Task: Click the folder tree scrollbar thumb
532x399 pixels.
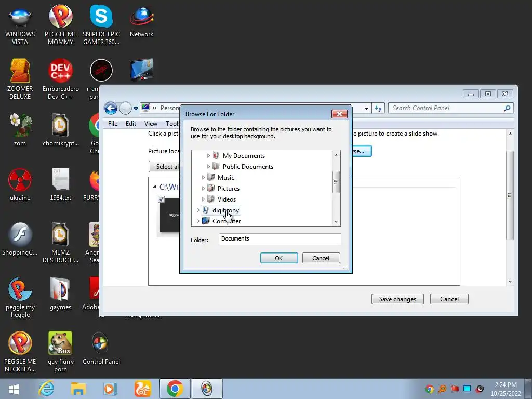Action: pyautogui.click(x=336, y=182)
